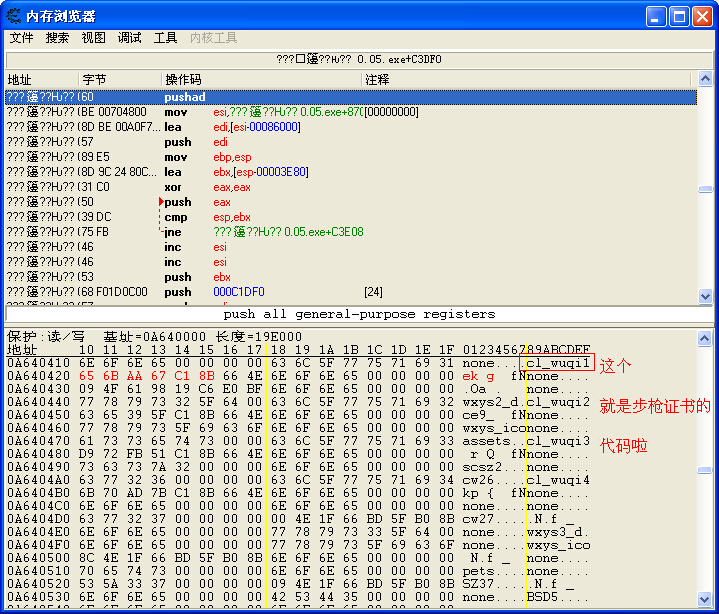Image resolution: width=719 pixels, height=614 pixels.
Task: Minimize the memory browser window
Action: point(656,17)
